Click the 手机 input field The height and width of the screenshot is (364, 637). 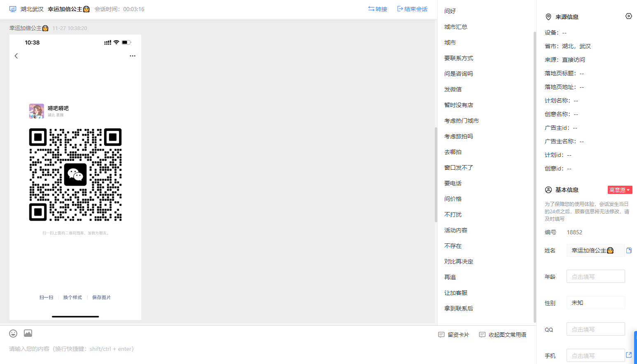click(x=595, y=355)
